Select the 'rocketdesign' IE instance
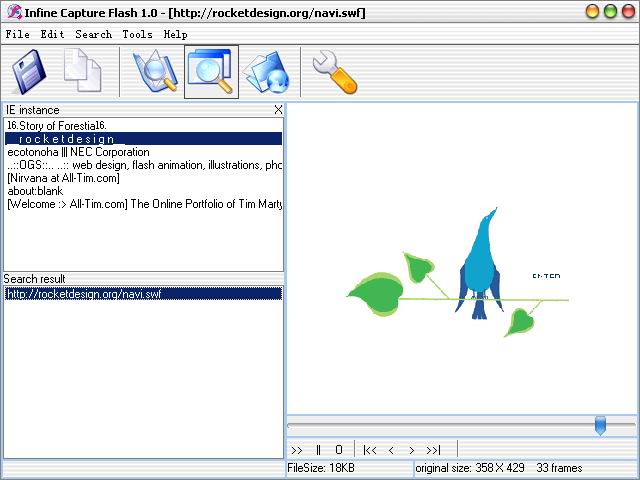The height and width of the screenshot is (480, 640). (x=144, y=139)
